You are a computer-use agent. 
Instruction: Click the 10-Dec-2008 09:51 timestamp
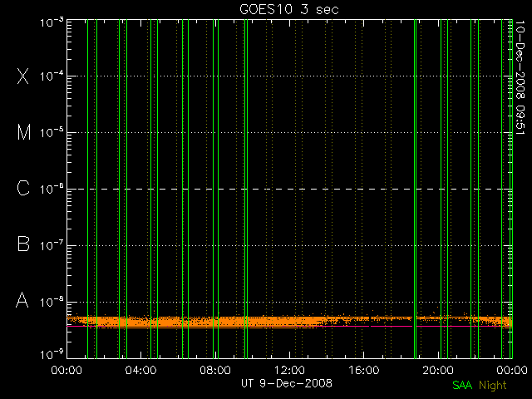520,77
